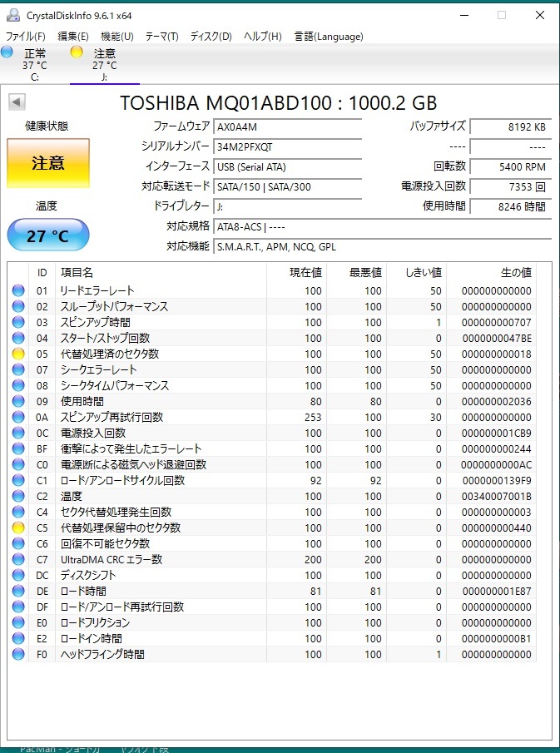
Task: Click the 最悪値 column header
Action: click(x=357, y=273)
